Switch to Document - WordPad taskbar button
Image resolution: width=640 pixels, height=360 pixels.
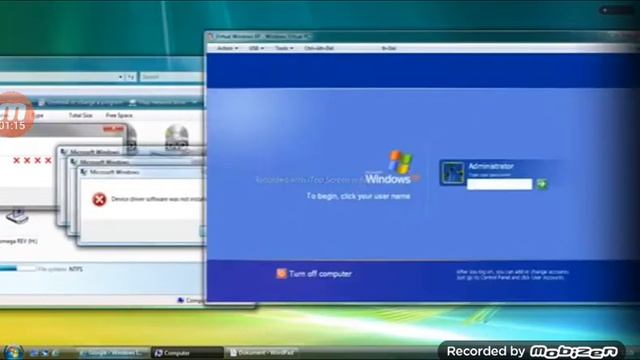tap(261, 353)
